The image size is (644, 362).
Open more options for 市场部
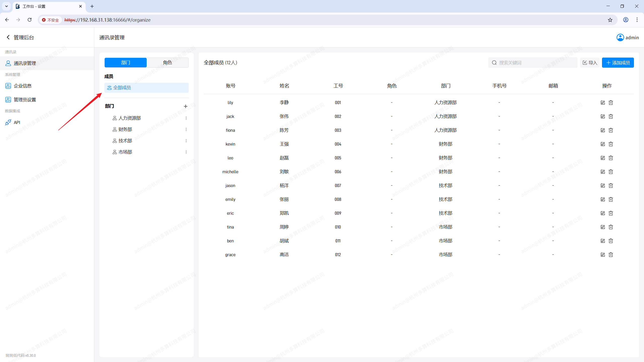click(186, 152)
